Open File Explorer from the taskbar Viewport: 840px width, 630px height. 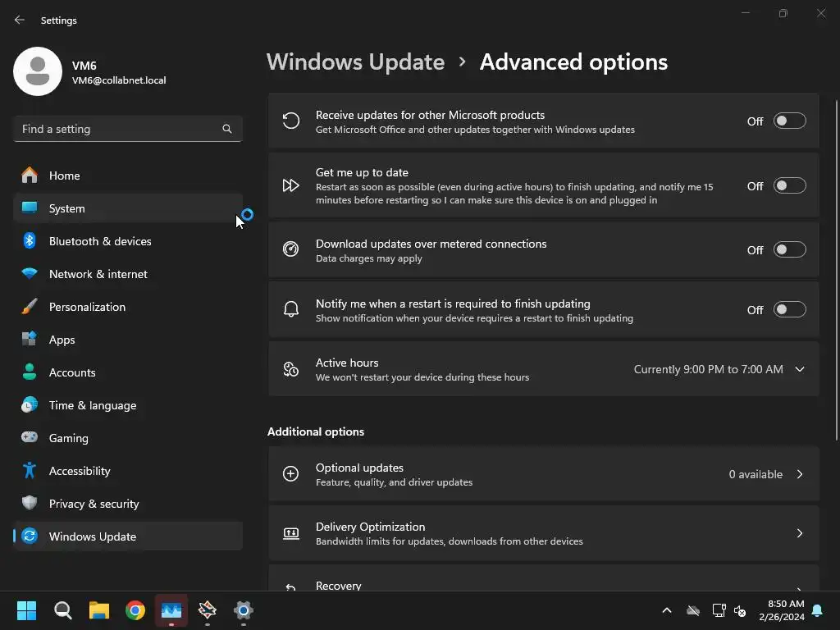tap(99, 610)
